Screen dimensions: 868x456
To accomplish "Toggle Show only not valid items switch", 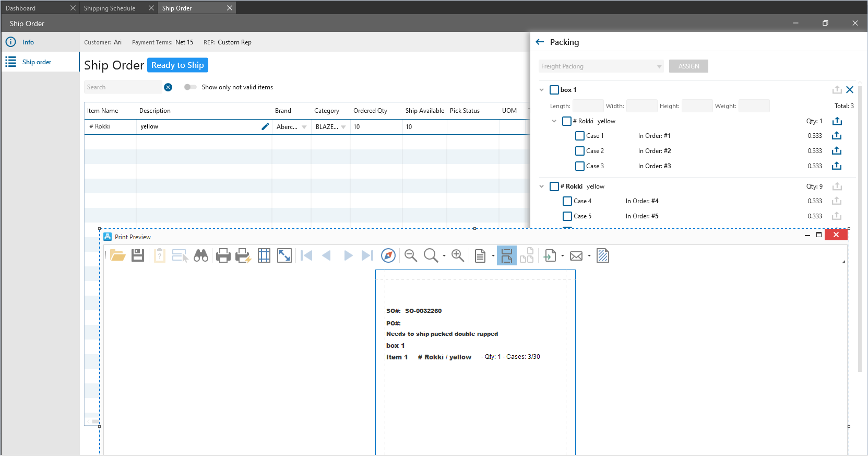I will [190, 87].
